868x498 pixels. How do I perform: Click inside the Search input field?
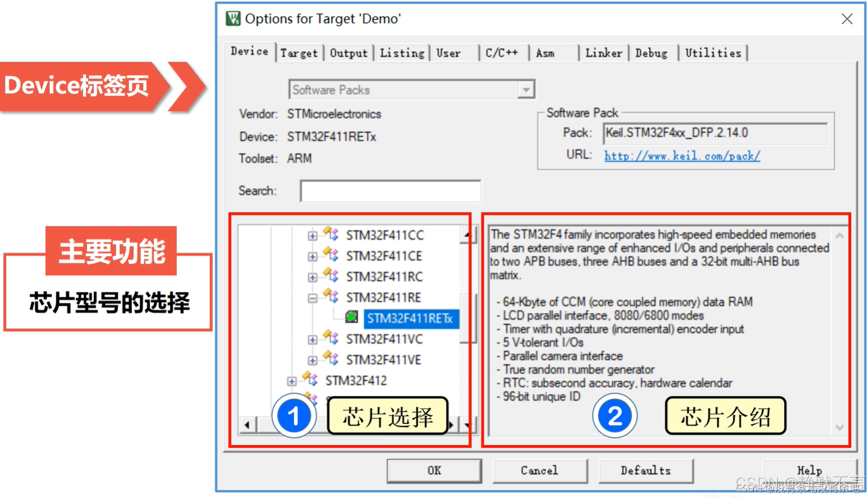[390, 191]
